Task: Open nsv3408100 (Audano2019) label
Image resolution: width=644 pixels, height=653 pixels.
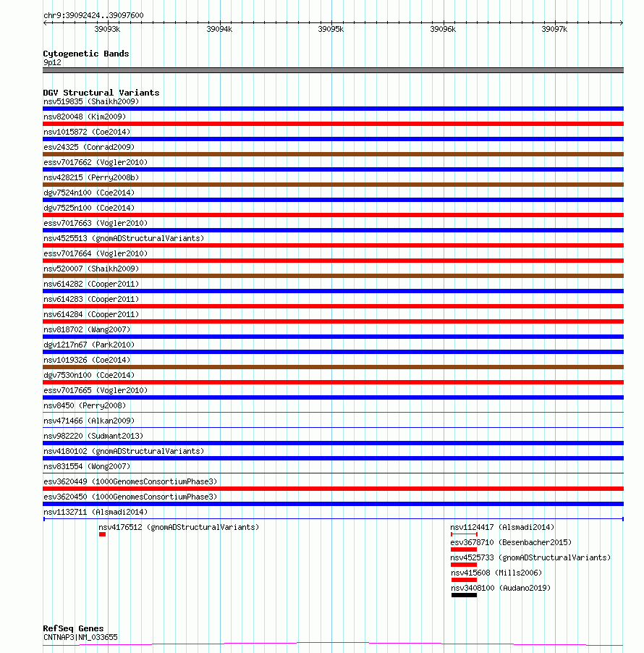Action: click(501, 588)
